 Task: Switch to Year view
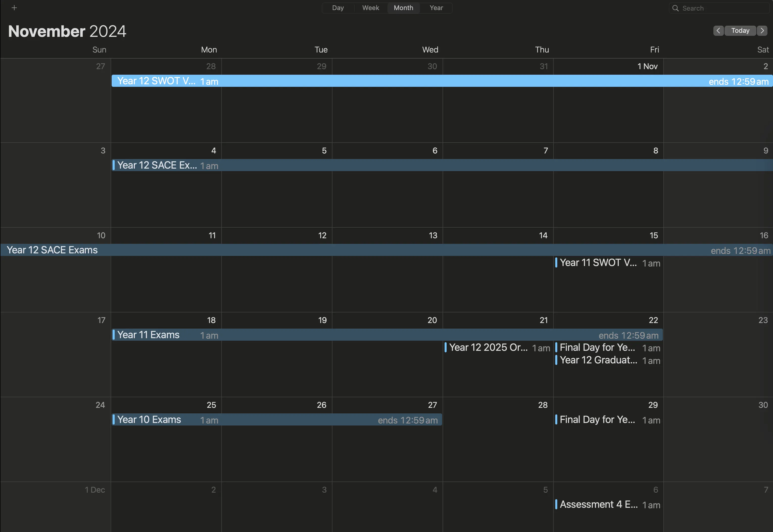click(436, 8)
